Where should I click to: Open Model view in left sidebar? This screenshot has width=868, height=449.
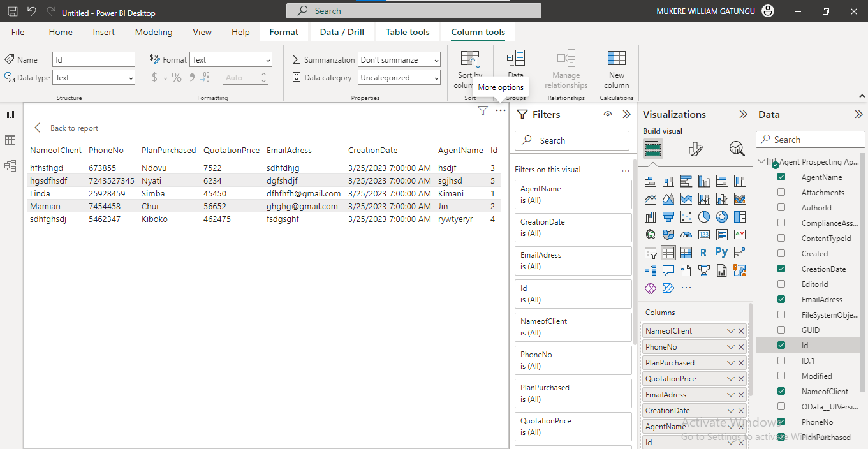10,166
